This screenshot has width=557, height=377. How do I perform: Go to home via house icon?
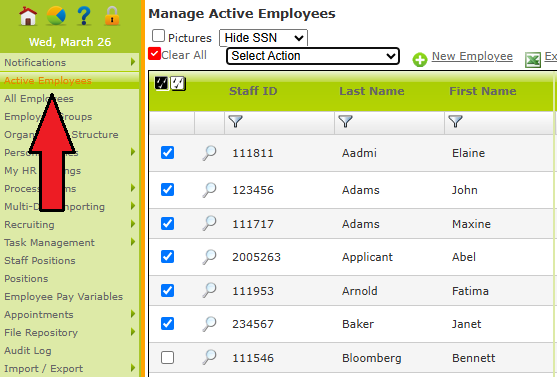28,16
